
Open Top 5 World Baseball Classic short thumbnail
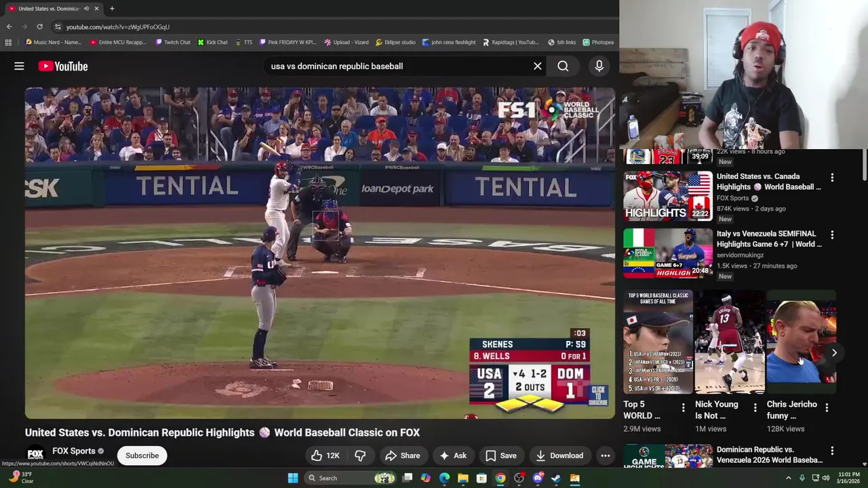(658, 342)
